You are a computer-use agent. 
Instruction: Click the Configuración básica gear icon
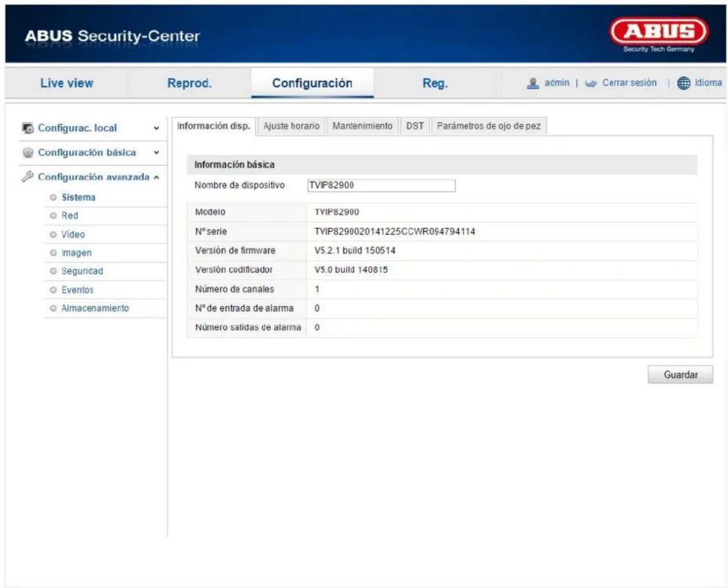pyautogui.click(x=27, y=153)
